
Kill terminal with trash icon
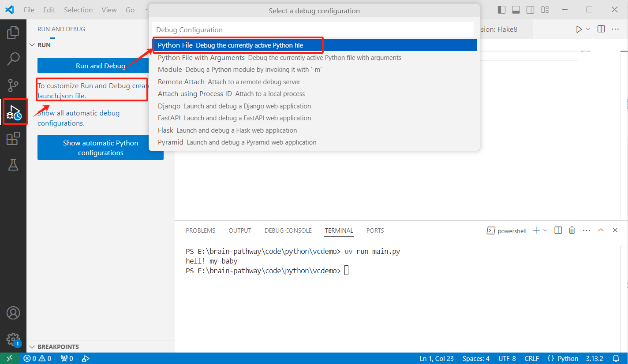(x=572, y=230)
